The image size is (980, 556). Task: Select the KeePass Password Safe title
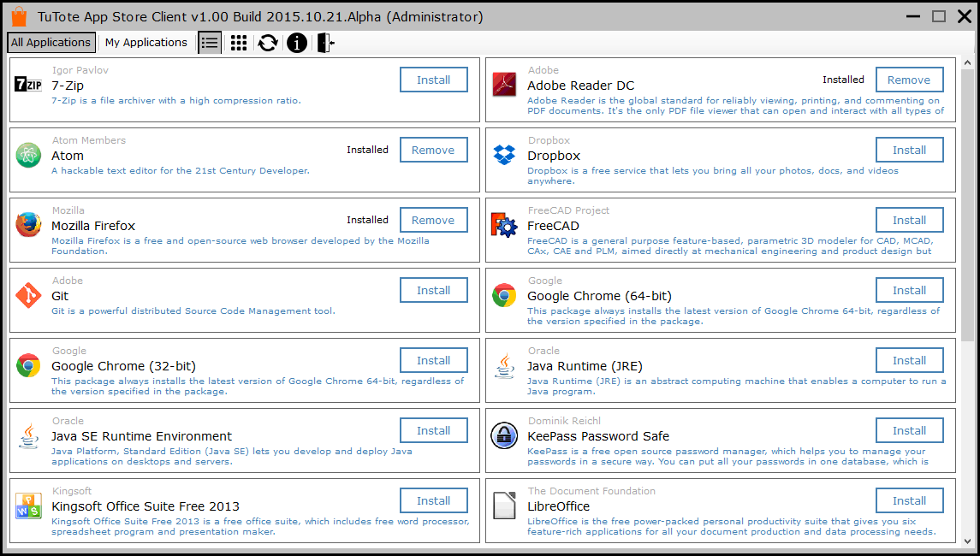[598, 436]
